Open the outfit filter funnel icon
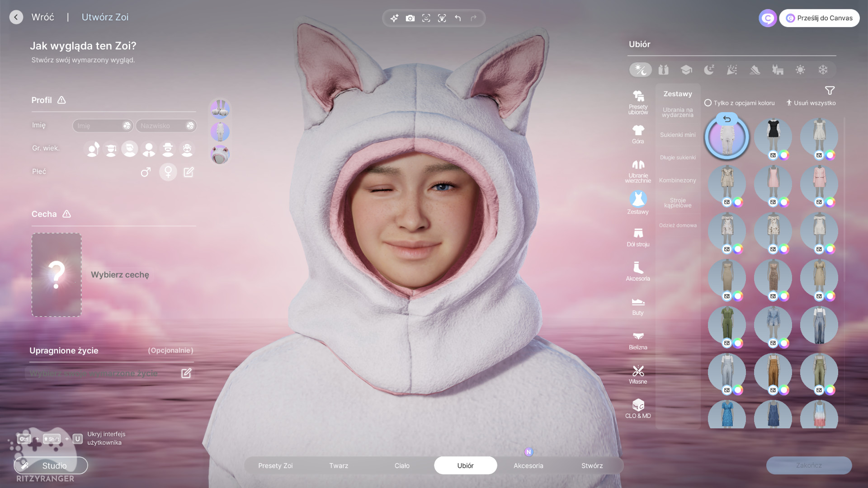 pos(830,90)
